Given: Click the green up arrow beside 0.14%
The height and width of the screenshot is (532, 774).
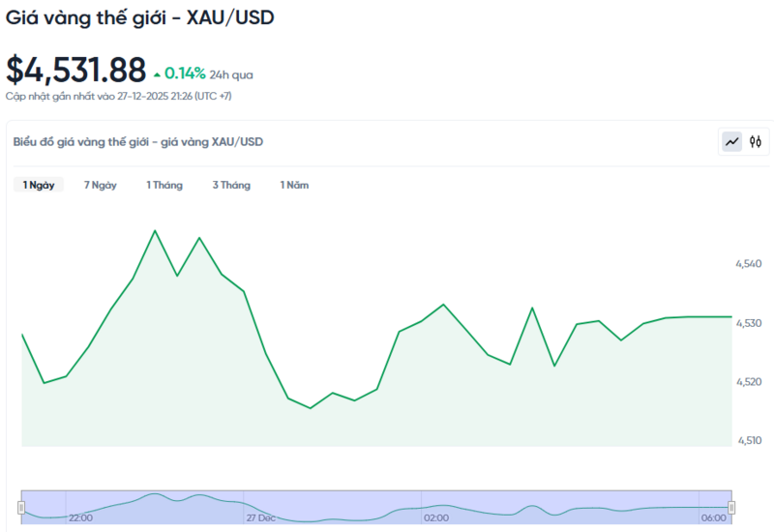Looking at the screenshot, I should [x=158, y=74].
